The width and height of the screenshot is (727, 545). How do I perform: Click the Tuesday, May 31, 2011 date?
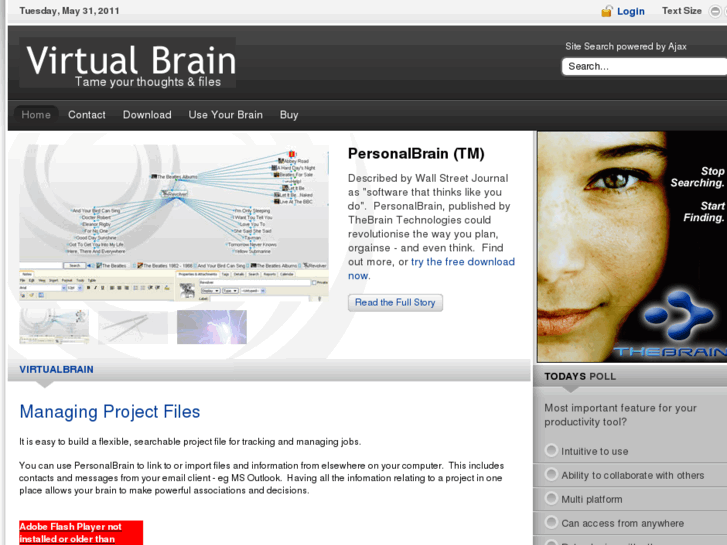(x=69, y=11)
